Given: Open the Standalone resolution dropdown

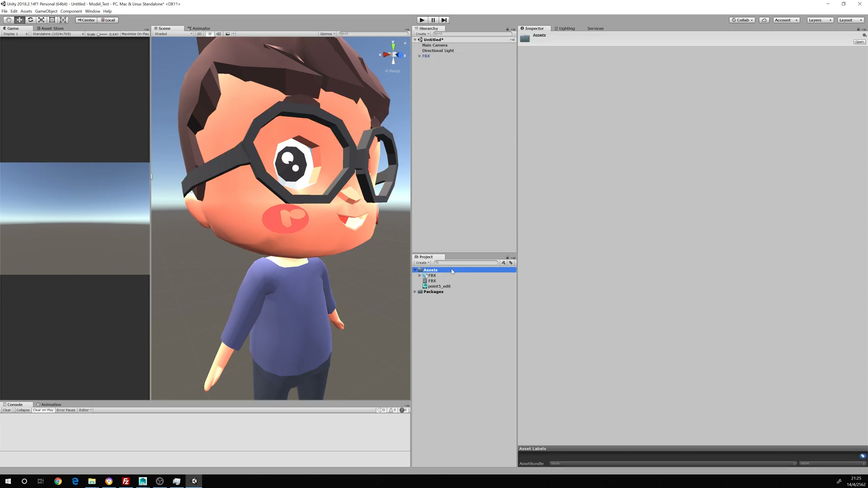Looking at the screenshot, I should (x=58, y=34).
